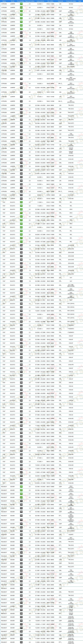This screenshot has width=83, height=644.
Task: Click the ON icon in the Fiat 230 A2.000 06.1995 row
Action: click(21, 274)
